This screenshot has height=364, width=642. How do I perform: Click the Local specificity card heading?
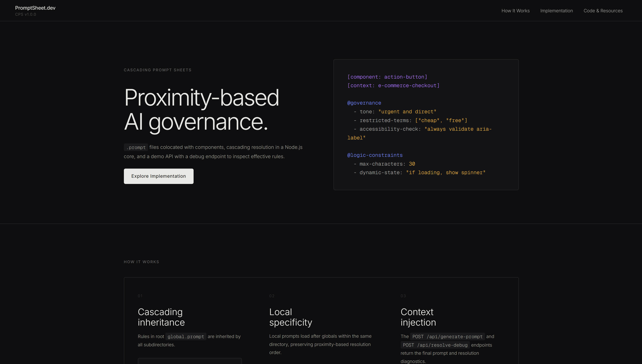point(291,317)
